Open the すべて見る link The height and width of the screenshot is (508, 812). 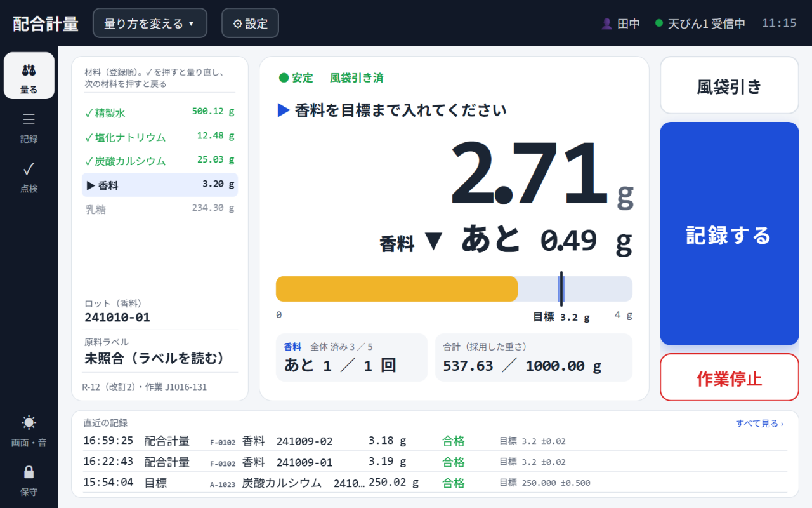click(x=759, y=424)
